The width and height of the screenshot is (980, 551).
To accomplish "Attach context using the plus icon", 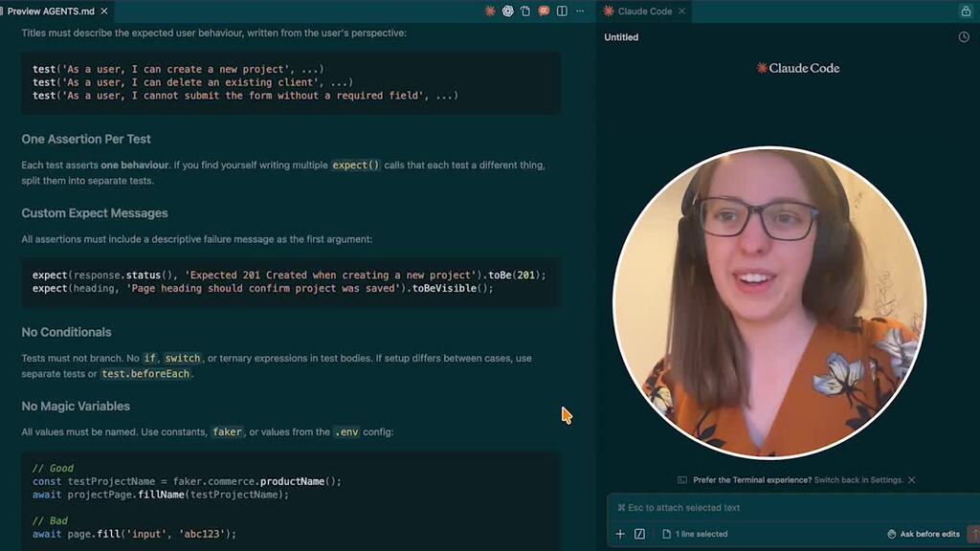I will point(619,534).
